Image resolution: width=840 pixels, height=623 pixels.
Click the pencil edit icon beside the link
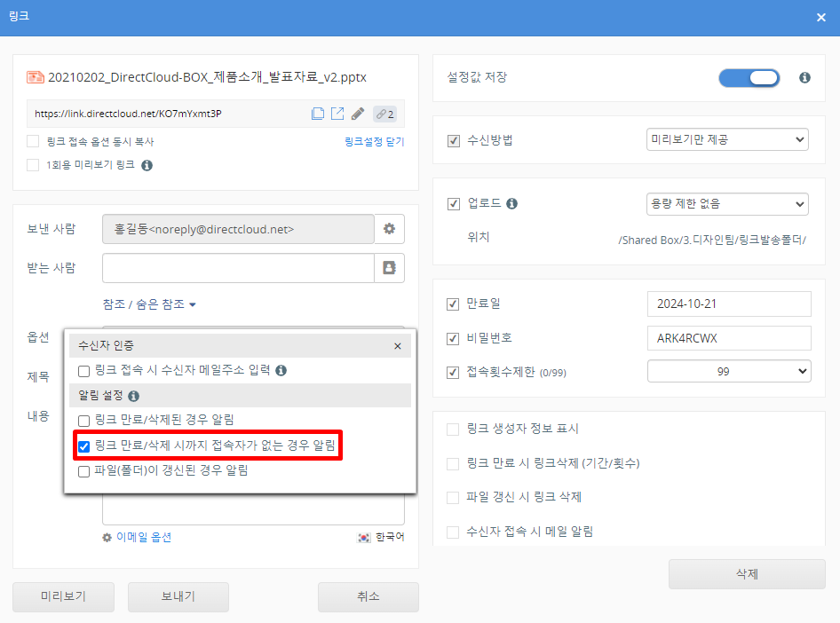click(x=358, y=114)
